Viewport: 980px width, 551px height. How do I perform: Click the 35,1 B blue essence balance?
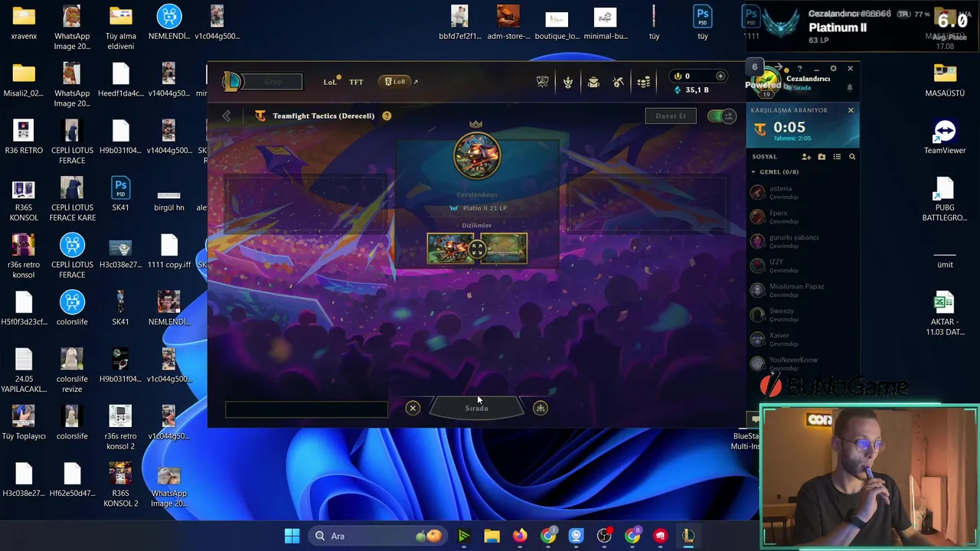(691, 90)
